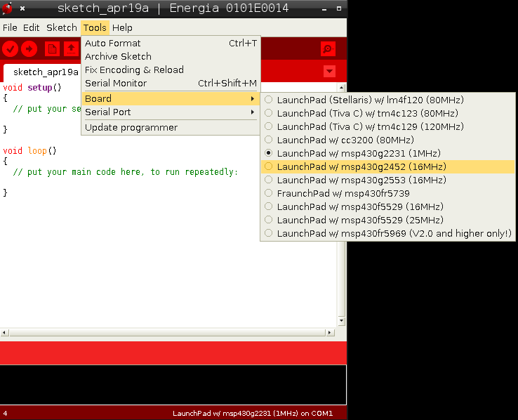Close the Tools menu
Viewport: 518px width, 420px height.
pyautogui.click(x=95, y=28)
